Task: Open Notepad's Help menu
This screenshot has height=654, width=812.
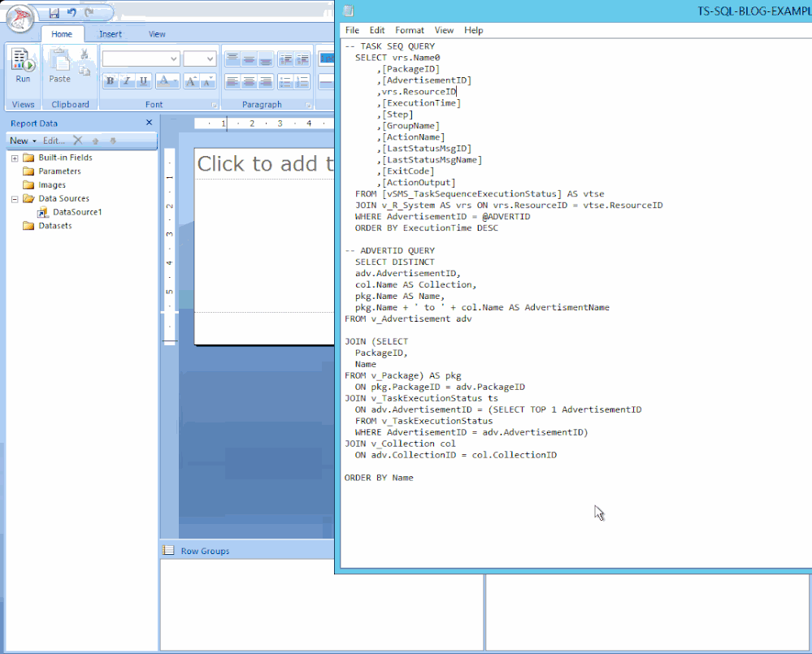Action: click(473, 30)
